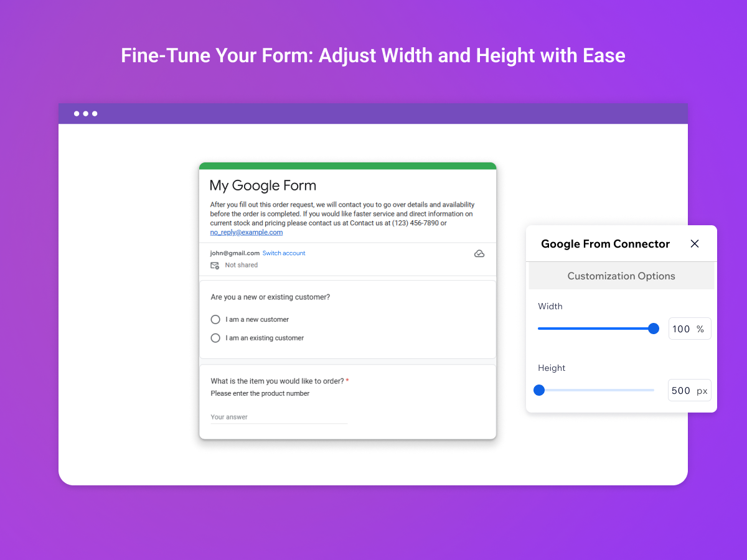Click the Width percent value field
The height and width of the screenshot is (560, 747).
(x=690, y=329)
